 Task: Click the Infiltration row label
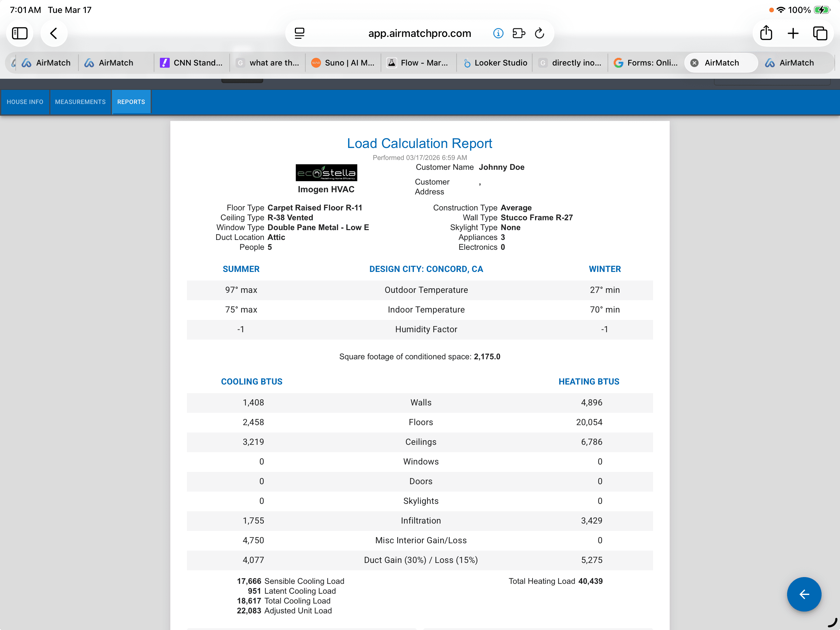421,520
